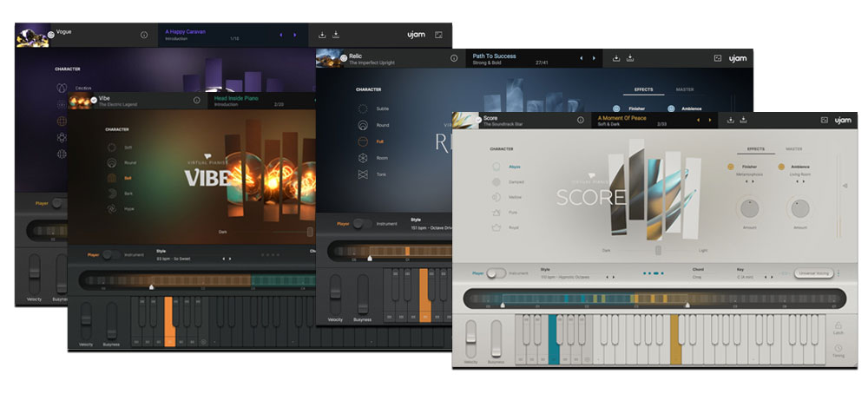The height and width of the screenshot is (394, 868).
Task: Open the info icon in Vibe header
Action: 196,100
